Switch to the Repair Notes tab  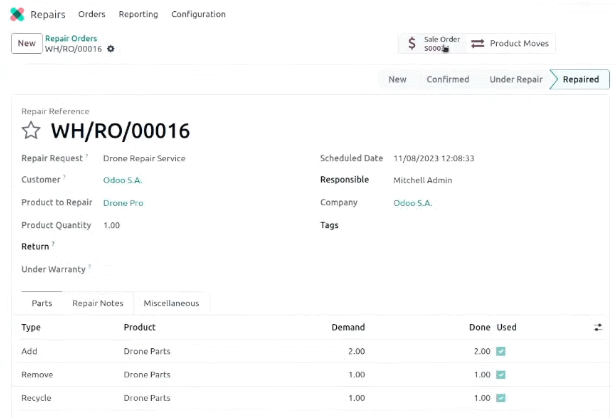[98, 303]
